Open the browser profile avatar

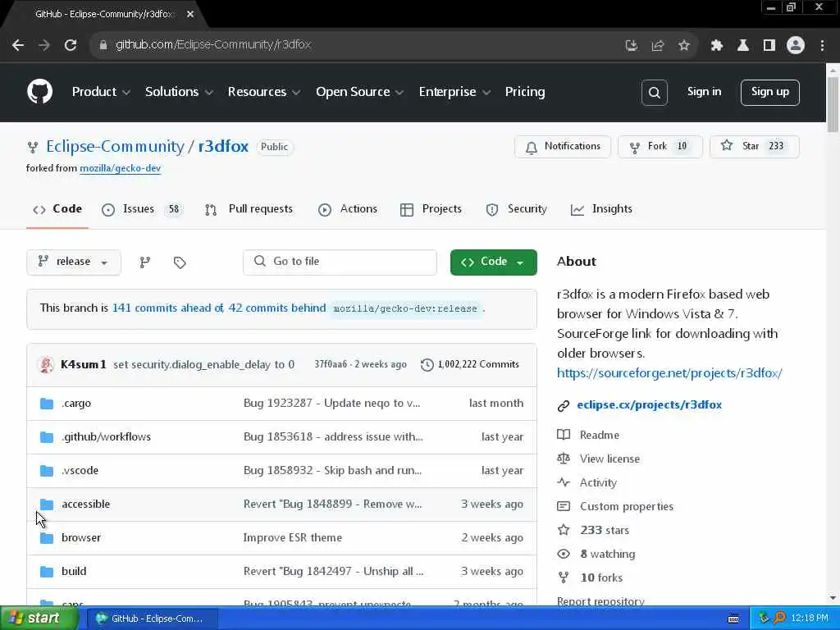pos(796,46)
